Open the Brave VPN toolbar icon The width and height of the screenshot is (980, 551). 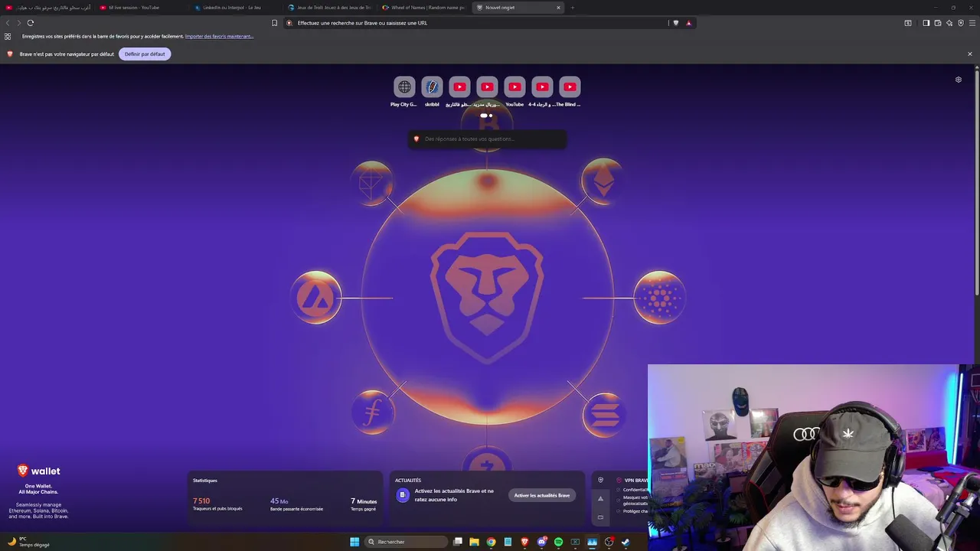tap(961, 23)
